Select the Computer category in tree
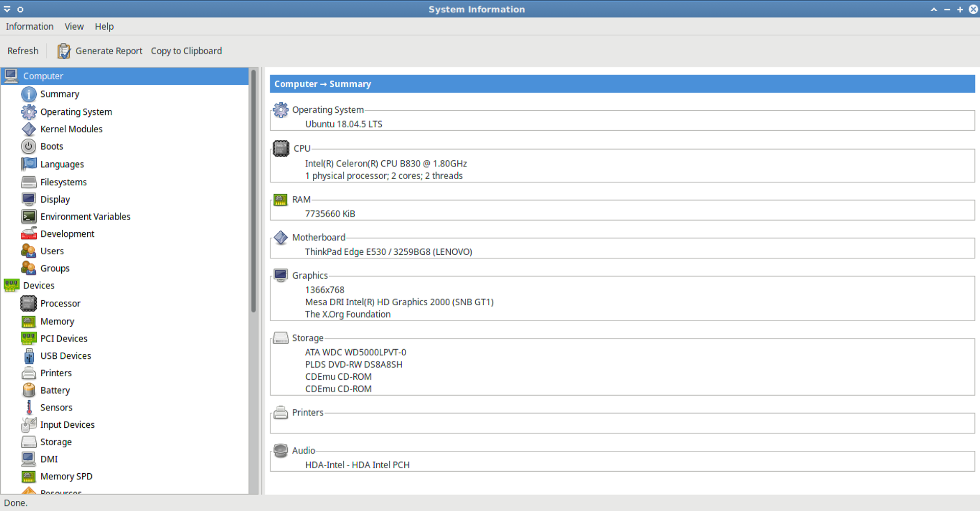This screenshot has width=980, height=511. point(43,76)
